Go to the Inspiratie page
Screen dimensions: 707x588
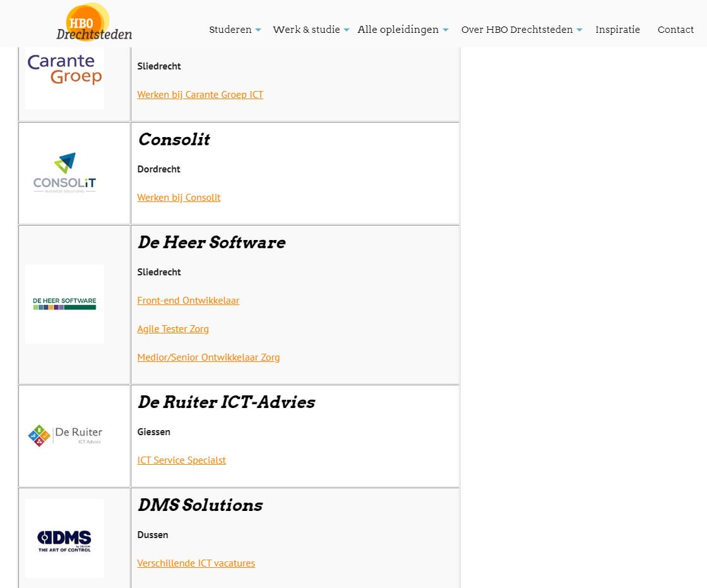618,30
